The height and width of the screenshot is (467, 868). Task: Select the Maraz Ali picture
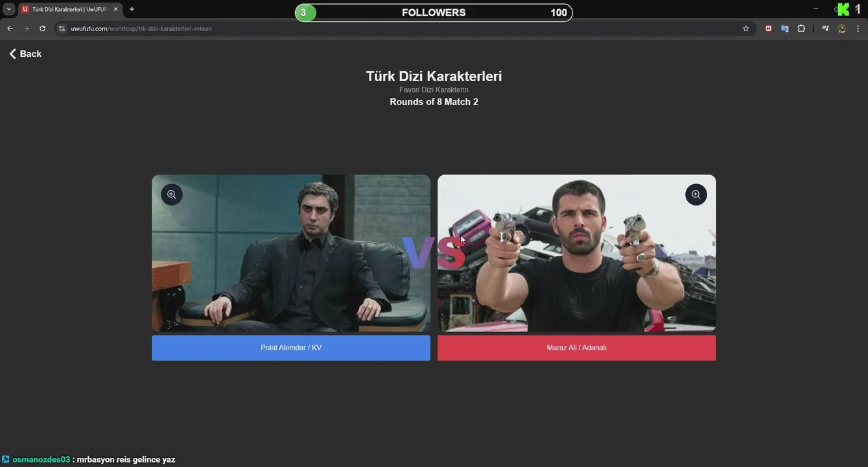coord(576,253)
